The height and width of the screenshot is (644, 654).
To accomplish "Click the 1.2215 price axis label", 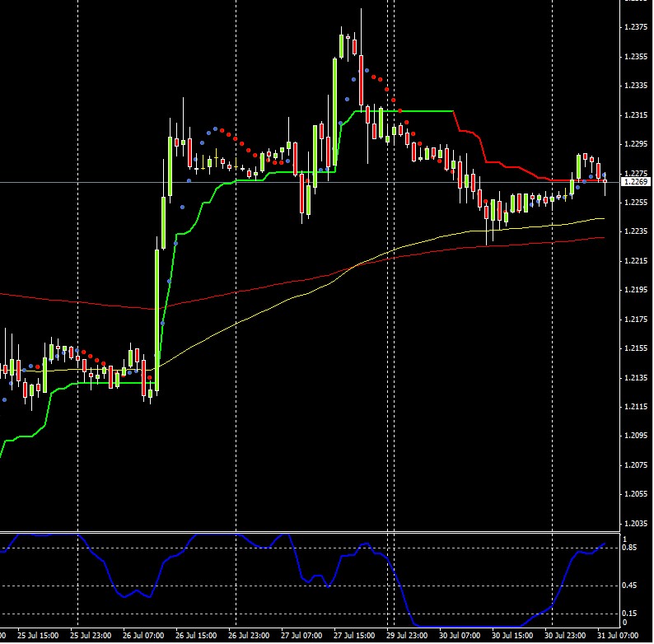I will [x=636, y=261].
